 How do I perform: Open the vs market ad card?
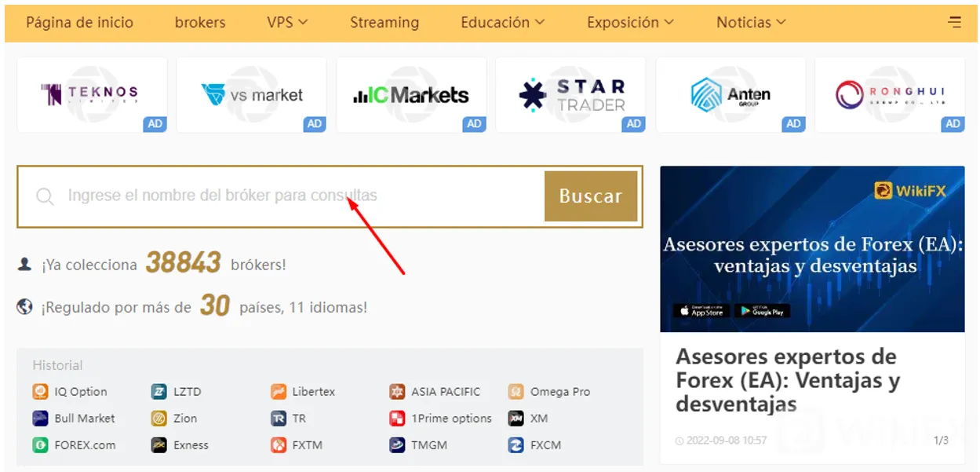point(251,95)
